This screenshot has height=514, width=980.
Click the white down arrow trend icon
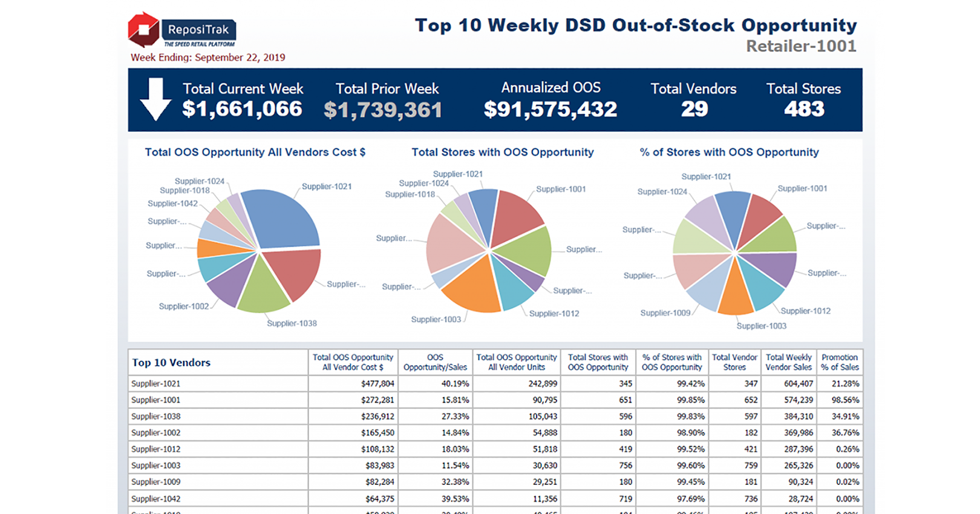(155, 99)
